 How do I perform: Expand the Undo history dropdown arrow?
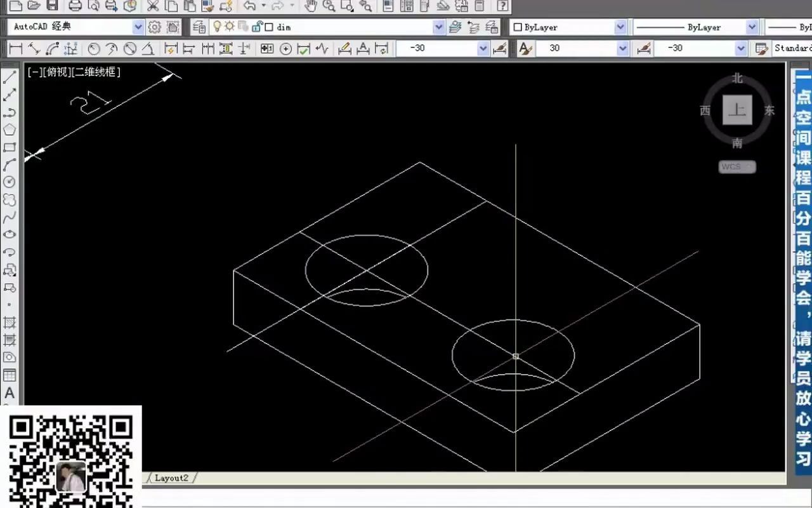pyautogui.click(x=263, y=6)
